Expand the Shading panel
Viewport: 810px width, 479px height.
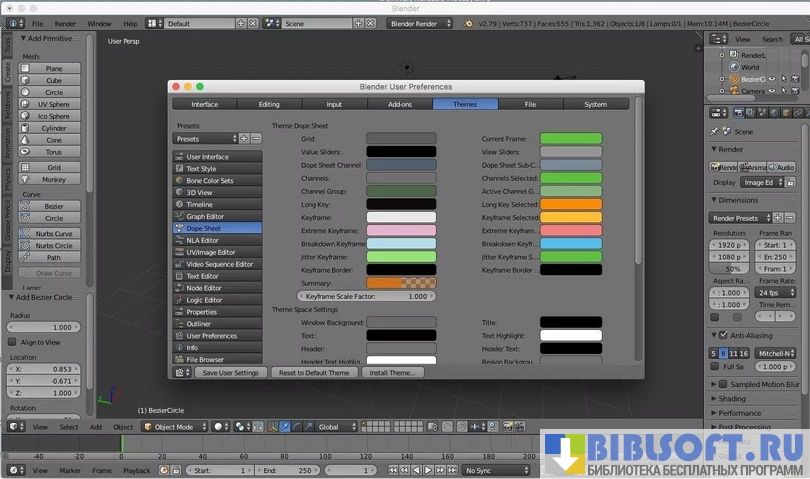732,398
